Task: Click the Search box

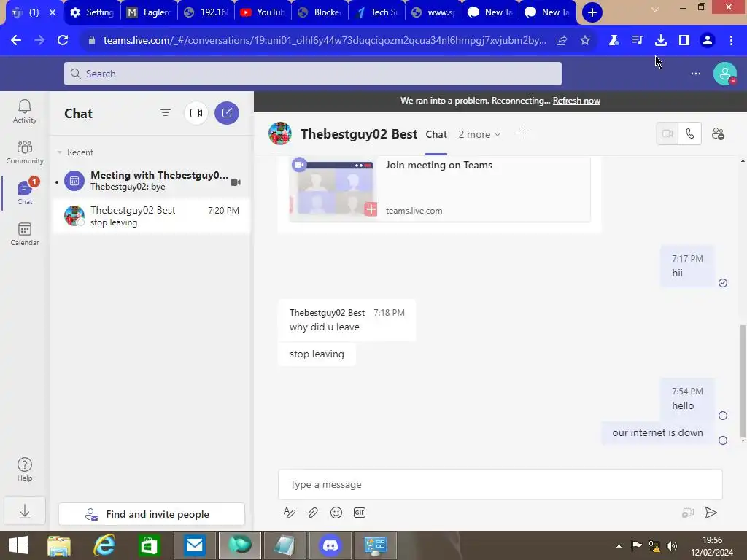Action: point(312,74)
